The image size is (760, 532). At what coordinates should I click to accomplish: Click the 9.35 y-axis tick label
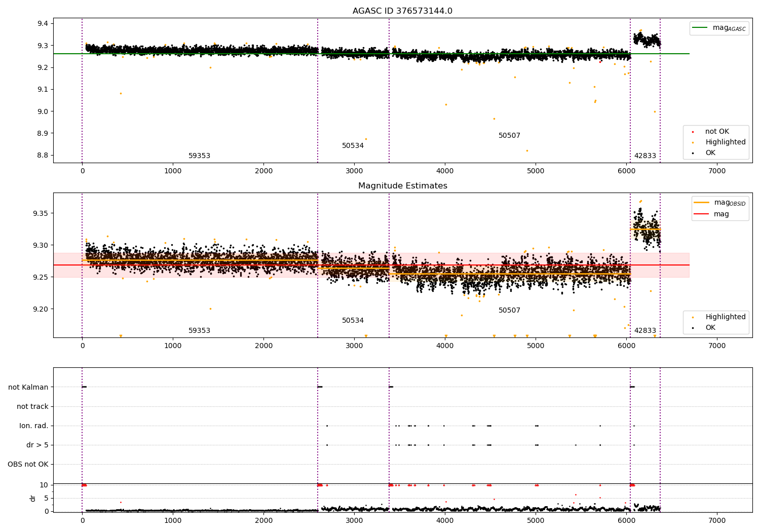coord(41,214)
